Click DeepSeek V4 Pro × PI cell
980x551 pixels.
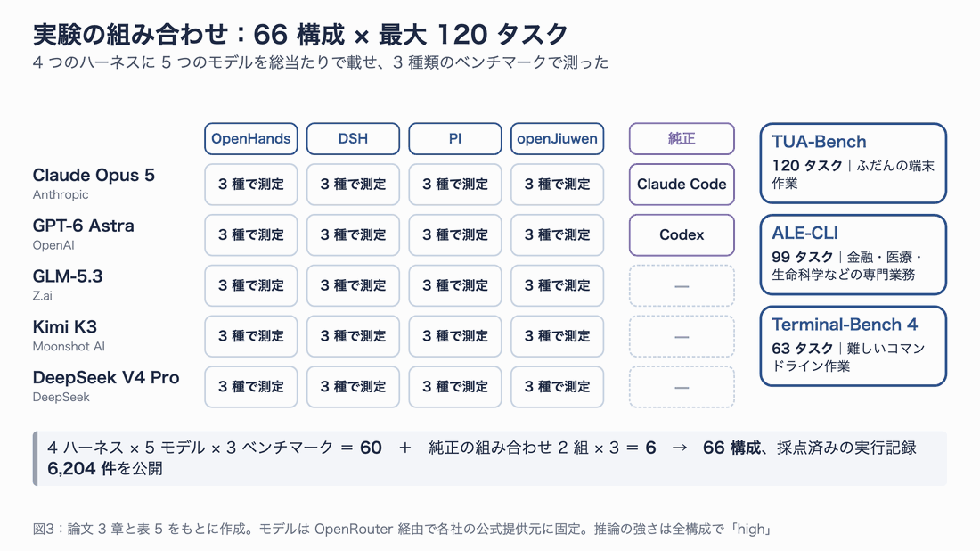click(x=455, y=387)
